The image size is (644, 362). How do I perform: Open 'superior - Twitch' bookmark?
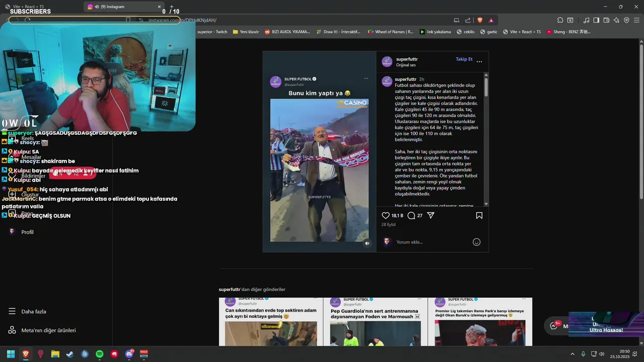click(x=212, y=32)
